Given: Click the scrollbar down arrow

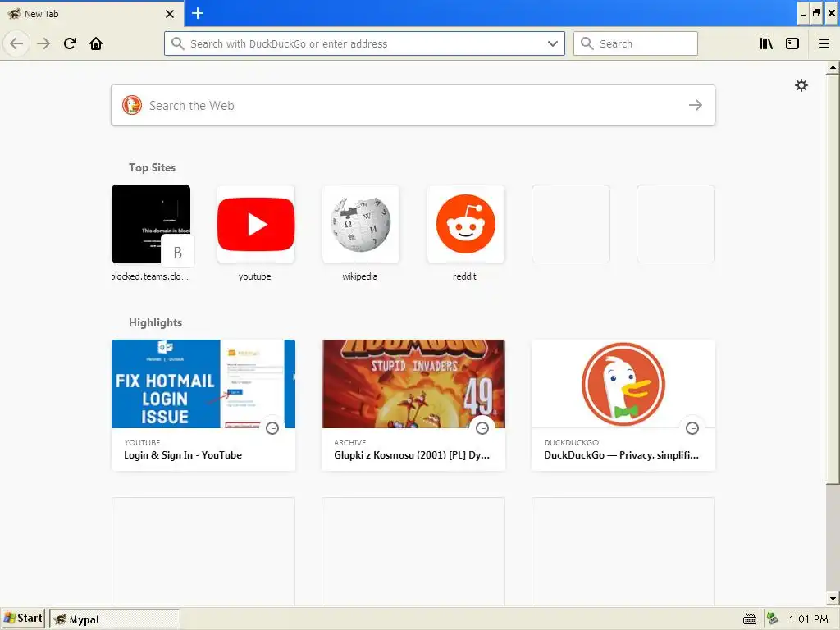Looking at the screenshot, I should point(833,598).
